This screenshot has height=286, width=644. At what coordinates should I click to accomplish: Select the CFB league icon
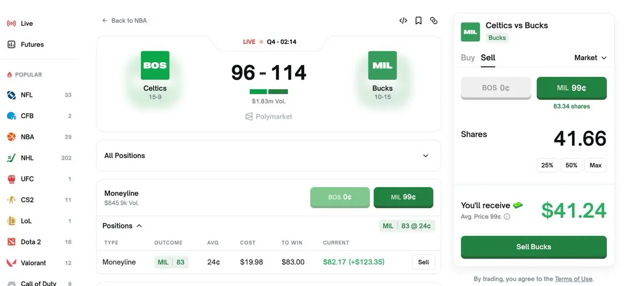[11, 116]
